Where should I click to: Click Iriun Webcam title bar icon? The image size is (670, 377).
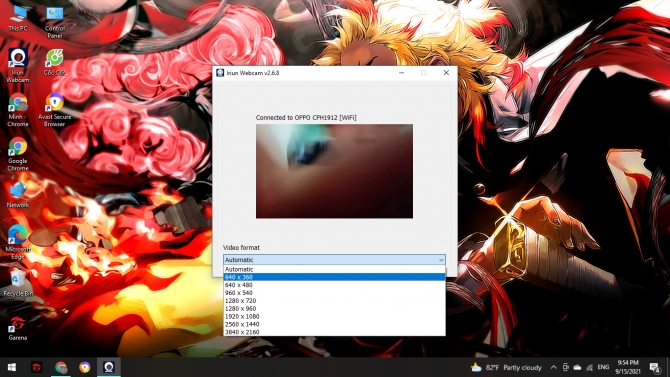(220, 73)
